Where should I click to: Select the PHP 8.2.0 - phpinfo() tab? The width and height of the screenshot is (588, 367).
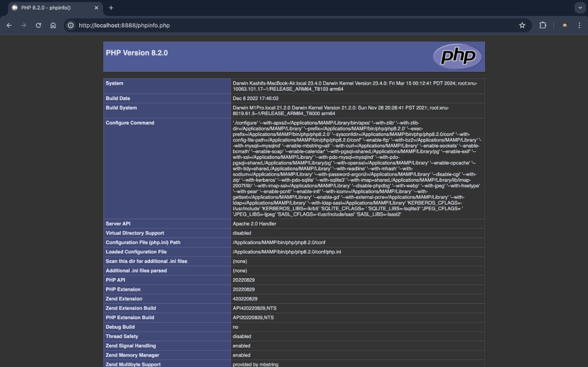(x=55, y=8)
